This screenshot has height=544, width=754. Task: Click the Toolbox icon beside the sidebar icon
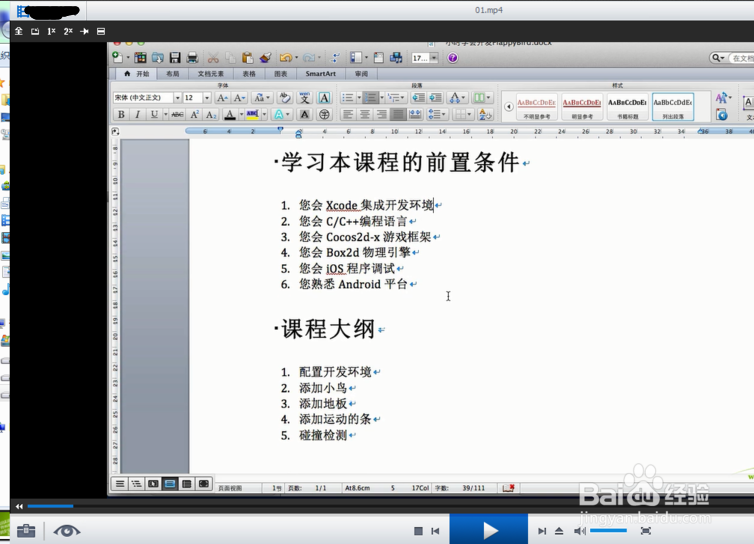tap(379, 58)
